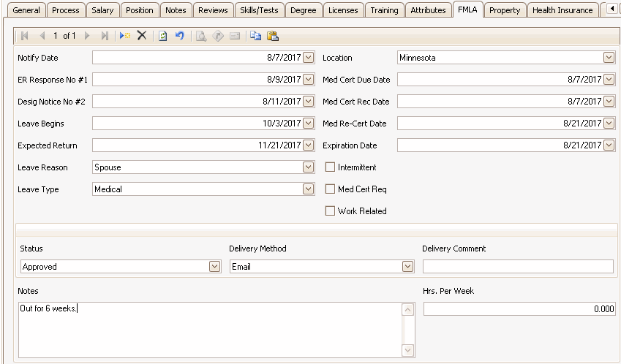621x364 pixels.
Task: Switch to the Health Insurance tab
Action: pos(562,10)
